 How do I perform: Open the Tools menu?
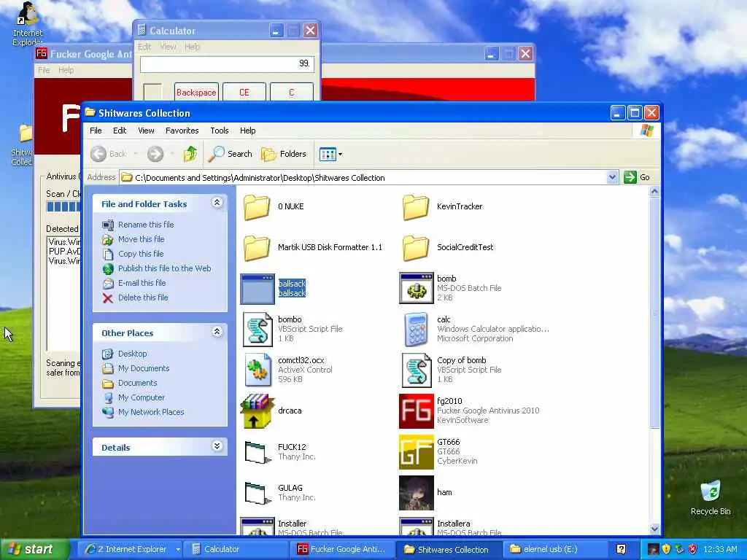(x=220, y=131)
